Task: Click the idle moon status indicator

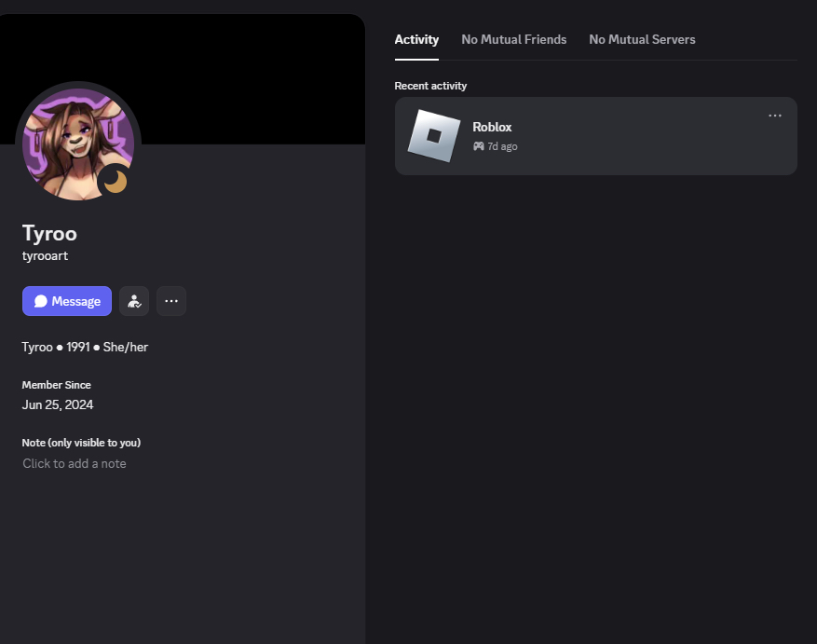Action: click(114, 181)
